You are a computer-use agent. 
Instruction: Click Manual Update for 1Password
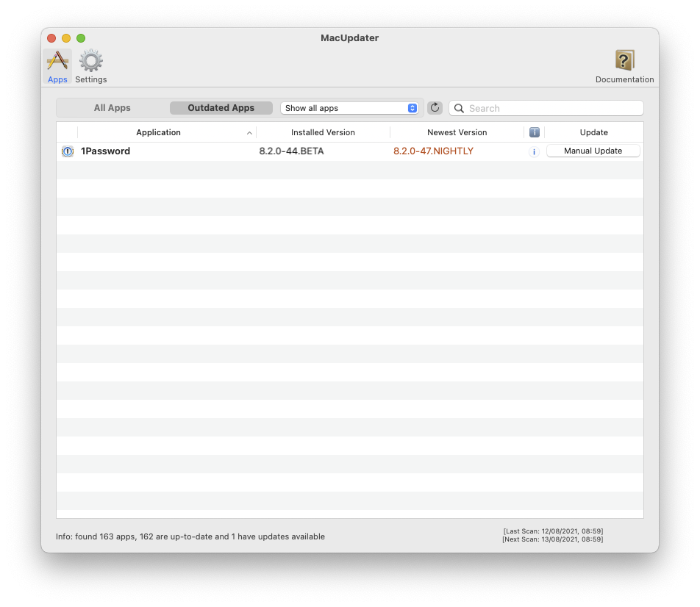tap(593, 151)
